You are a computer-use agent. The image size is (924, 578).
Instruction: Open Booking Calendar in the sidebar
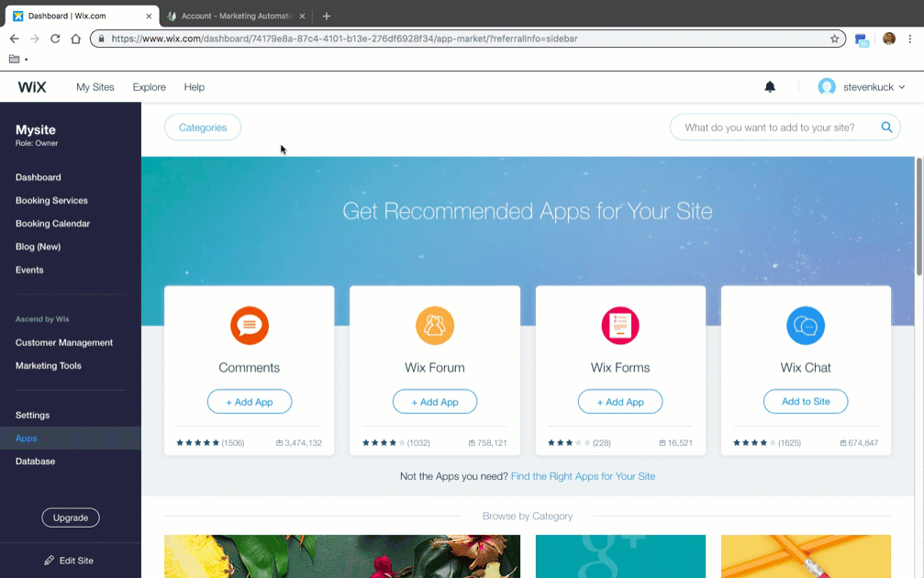[53, 223]
